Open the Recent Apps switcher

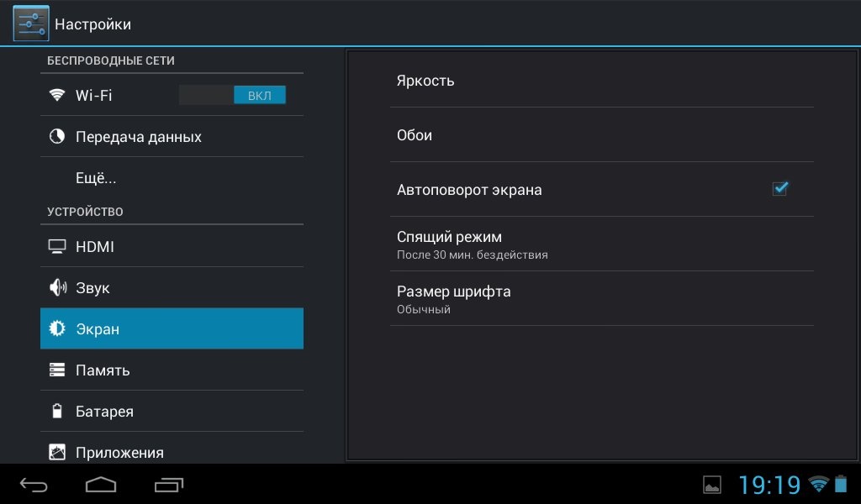coord(169,485)
